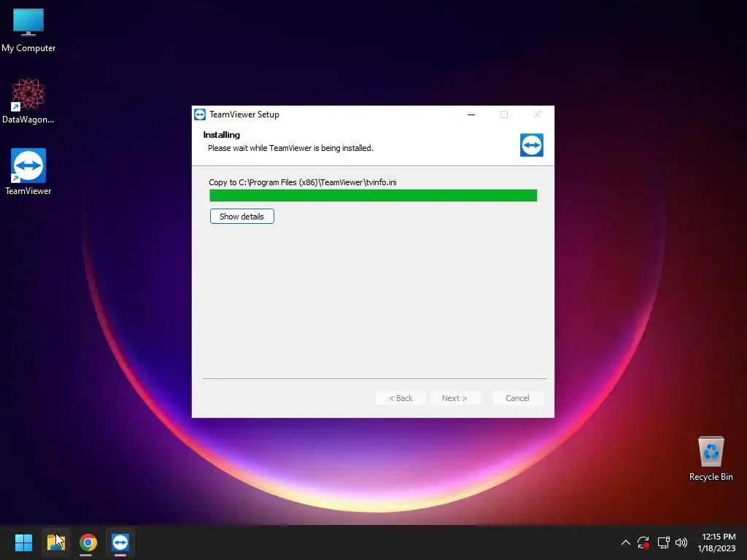
Task: Click the TeamViewer logo in the setup header
Action: pos(532,145)
